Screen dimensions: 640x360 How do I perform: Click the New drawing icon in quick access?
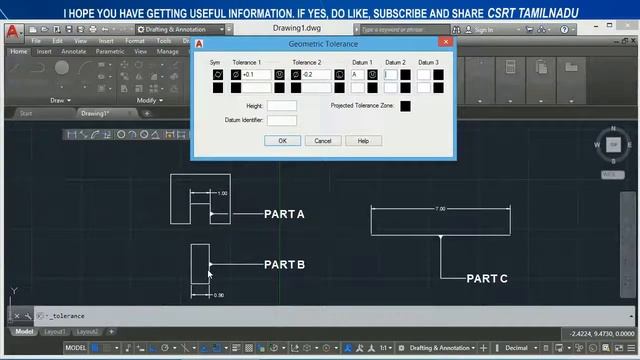(x=33, y=29)
